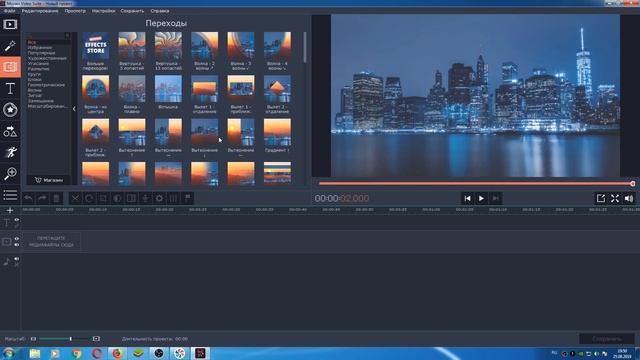
Task: Open the Stickers star icon tab
Action: pos(10,109)
